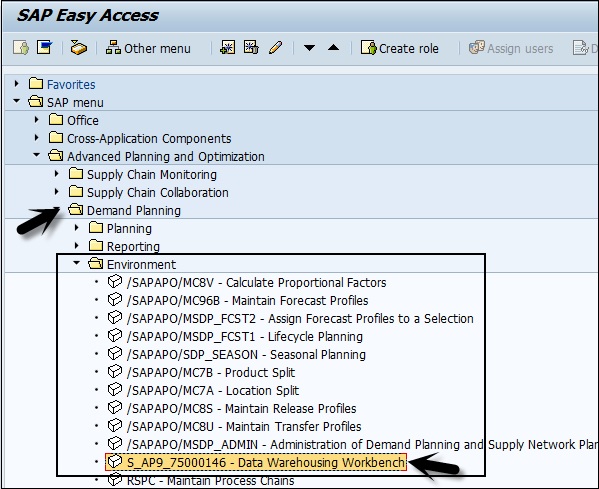Open /SAPAPO/MC7B Product Split transaction
The width and height of the screenshot is (599, 489).
click(211, 372)
